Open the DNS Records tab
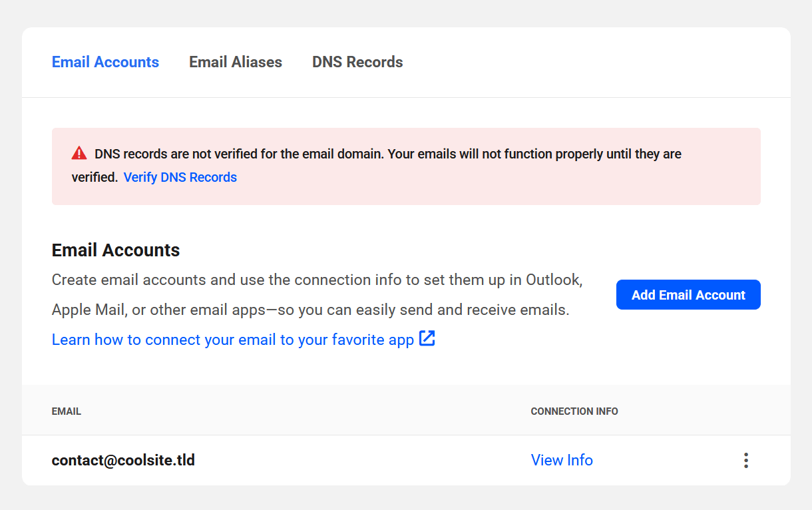The height and width of the screenshot is (510, 812). click(x=357, y=62)
